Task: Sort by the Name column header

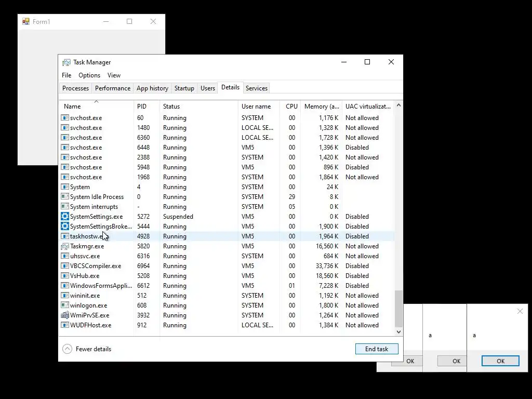Action: click(96, 106)
